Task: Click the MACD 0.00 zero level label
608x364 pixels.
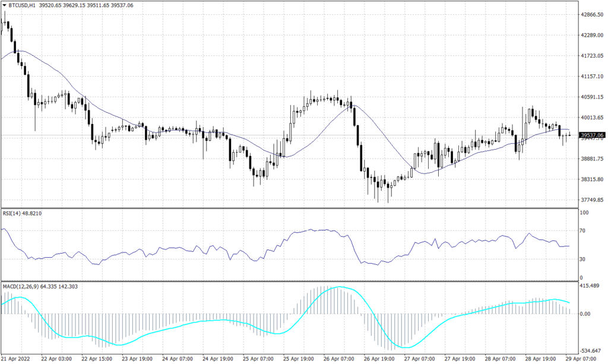Action: (x=585, y=314)
